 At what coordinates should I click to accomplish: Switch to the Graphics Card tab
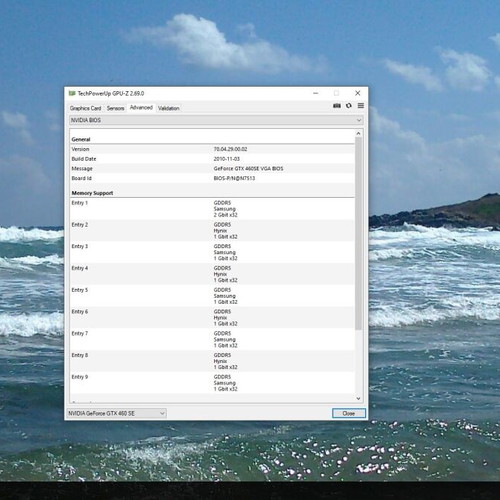[x=85, y=108]
